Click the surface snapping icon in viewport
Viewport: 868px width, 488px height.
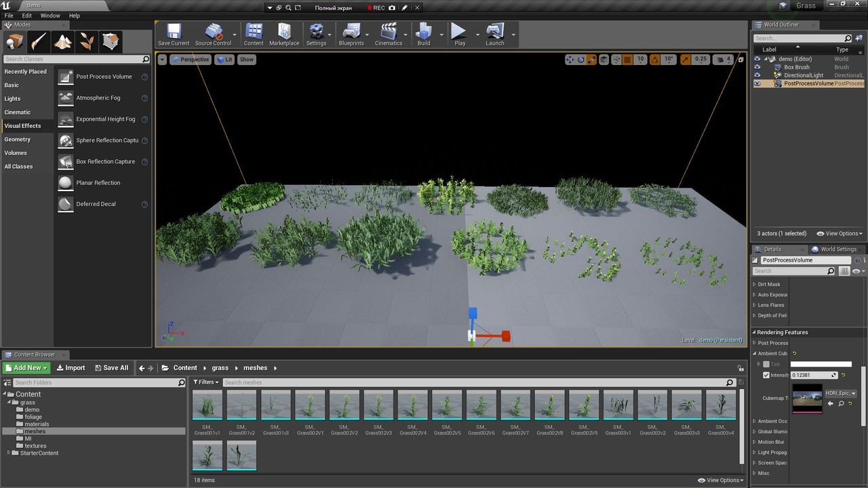616,60
